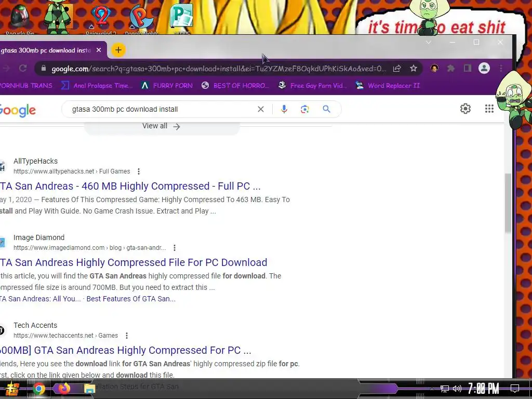Open the notification center icon

[515, 389]
